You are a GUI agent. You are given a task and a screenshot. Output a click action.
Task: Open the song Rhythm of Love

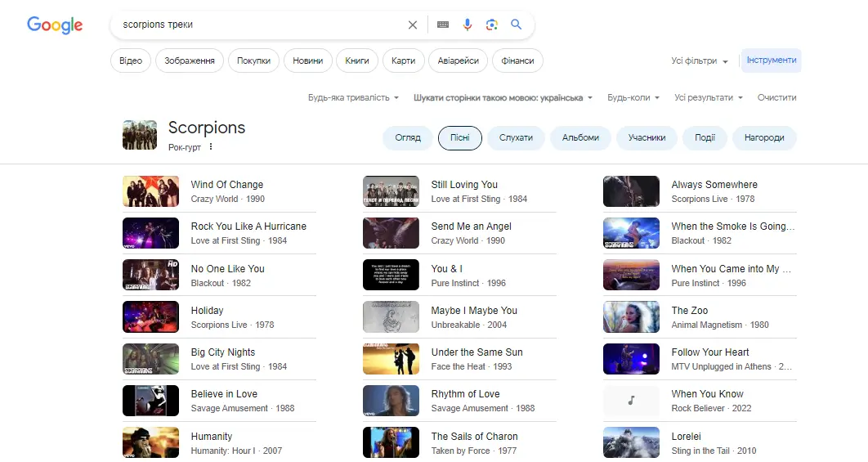click(x=459, y=401)
